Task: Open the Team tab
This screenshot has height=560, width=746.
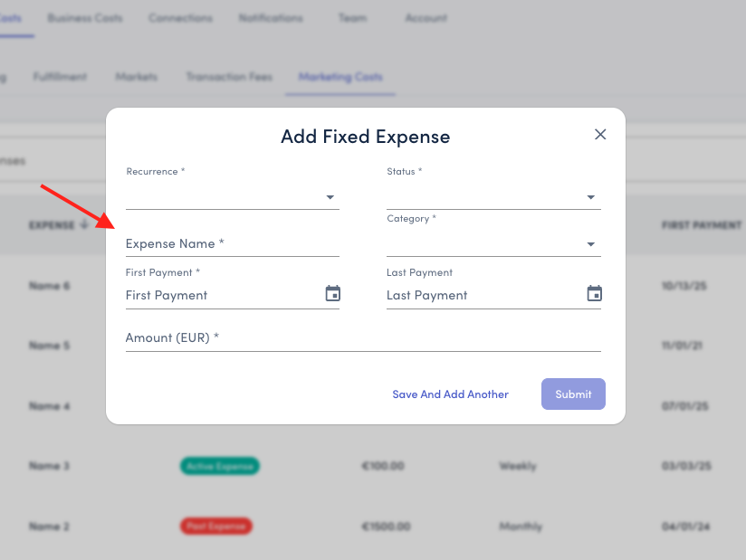Action: pos(352,18)
